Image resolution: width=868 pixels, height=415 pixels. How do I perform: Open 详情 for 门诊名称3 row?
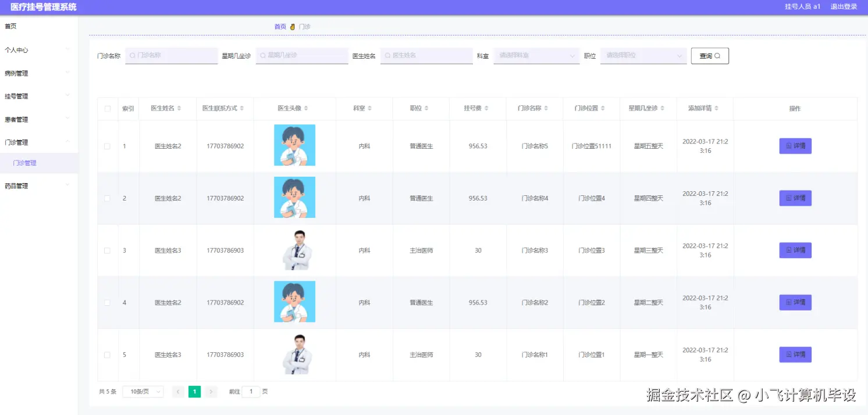coord(795,250)
